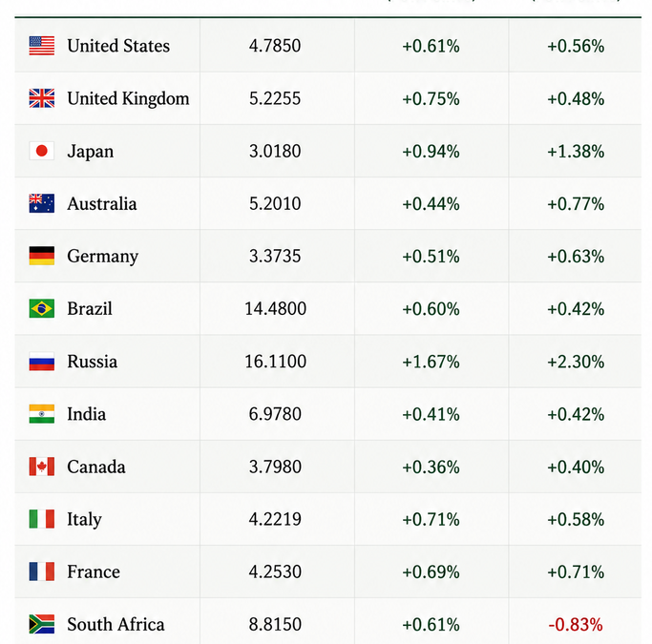652x644 pixels.
Task: Select the United States 4.7850 yield
Action: pyautogui.click(x=275, y=46)
